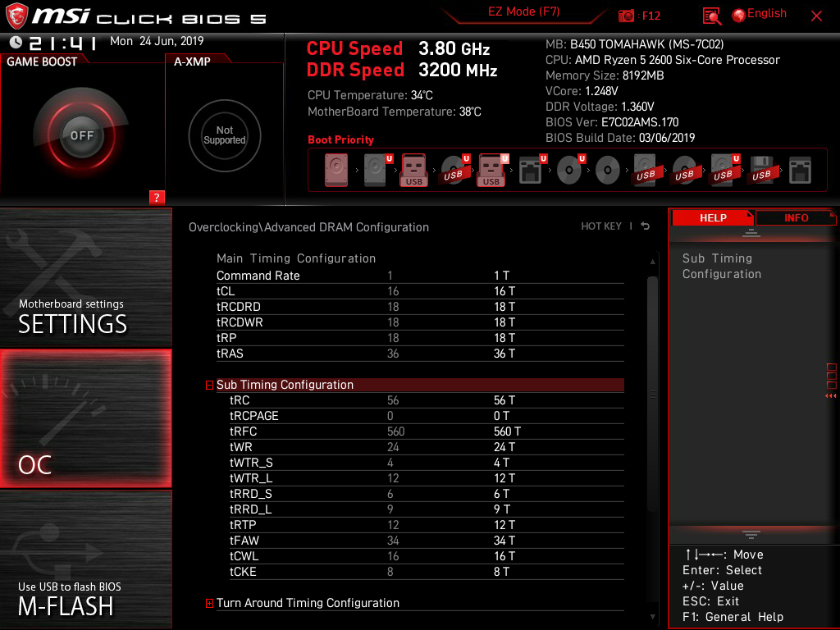Select the highlighted hard disk boot device icon
The height and width of the screenshot is (630, 840).
[x=336, y=171]
